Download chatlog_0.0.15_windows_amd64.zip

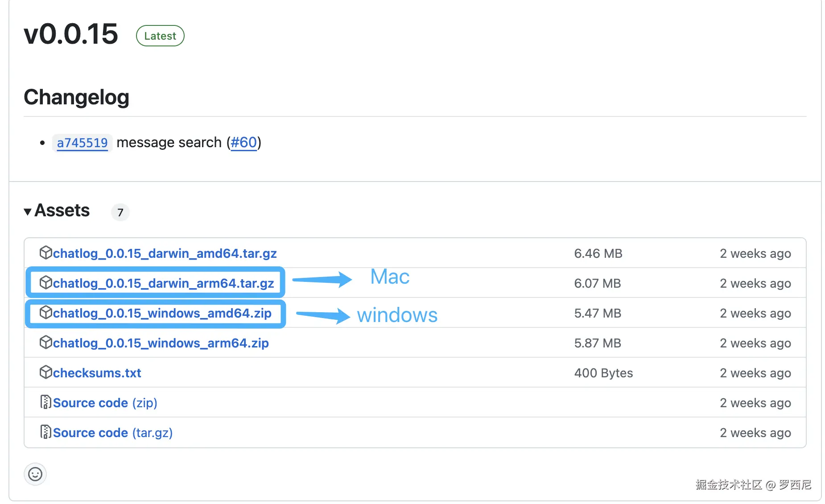[162, 313]
